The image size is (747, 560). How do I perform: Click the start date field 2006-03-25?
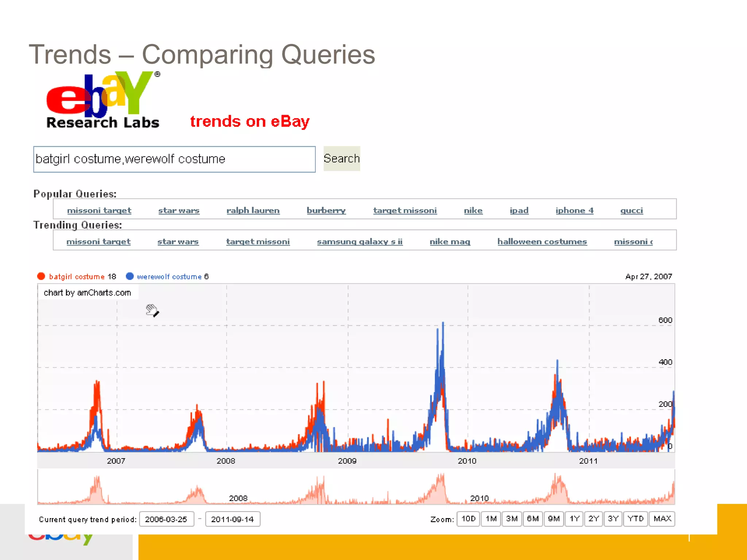(x=166, y=519)
